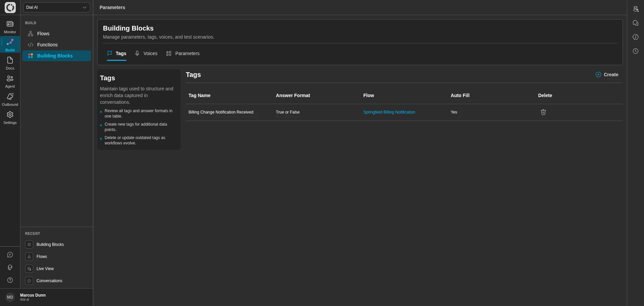
Task: Open the Outbound section
Action: [x=10, y=100]
